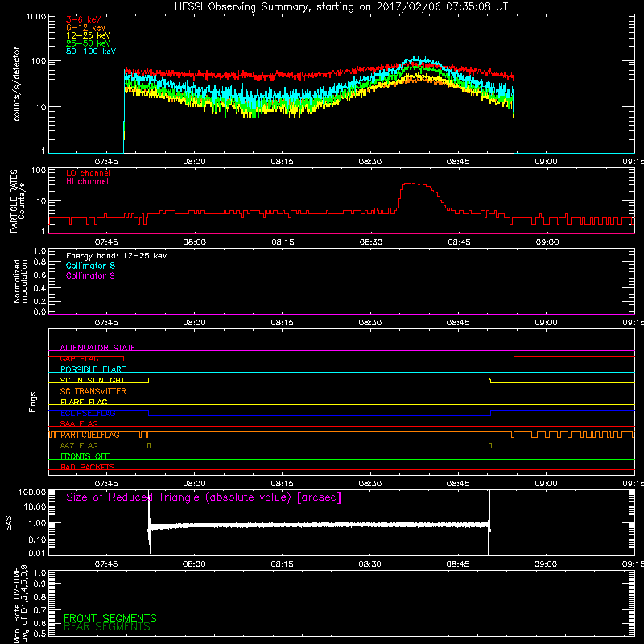The image size is (644, 644).
Task: Click the GAP_FLAG label
Action: click(x=79, y=358)
